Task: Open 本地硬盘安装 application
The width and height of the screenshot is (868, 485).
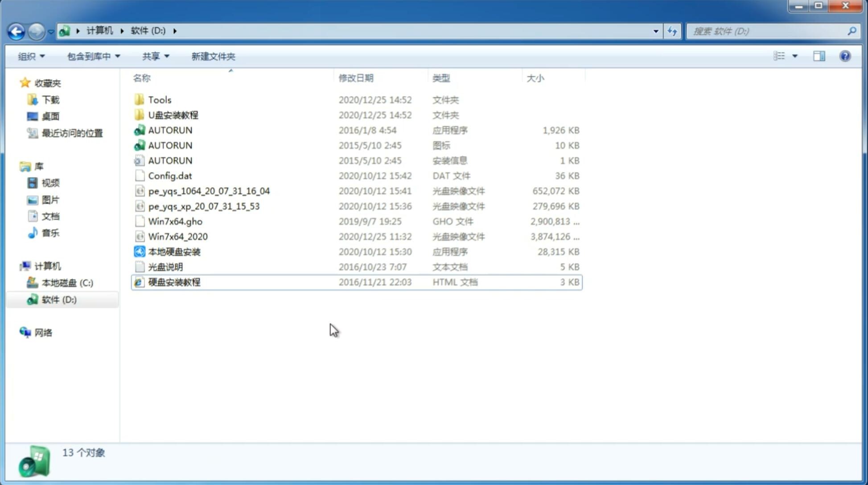Action: [174, 251]
